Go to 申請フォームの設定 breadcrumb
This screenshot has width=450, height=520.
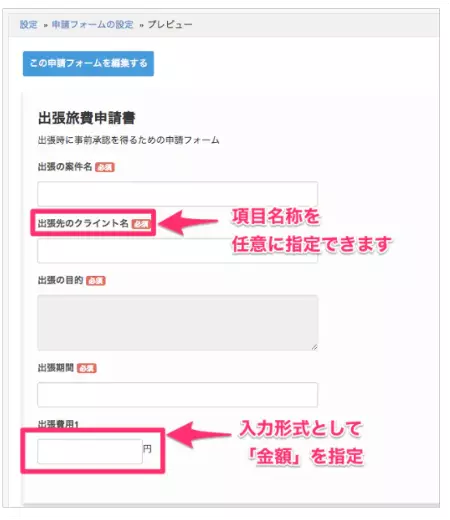(92, 25)
